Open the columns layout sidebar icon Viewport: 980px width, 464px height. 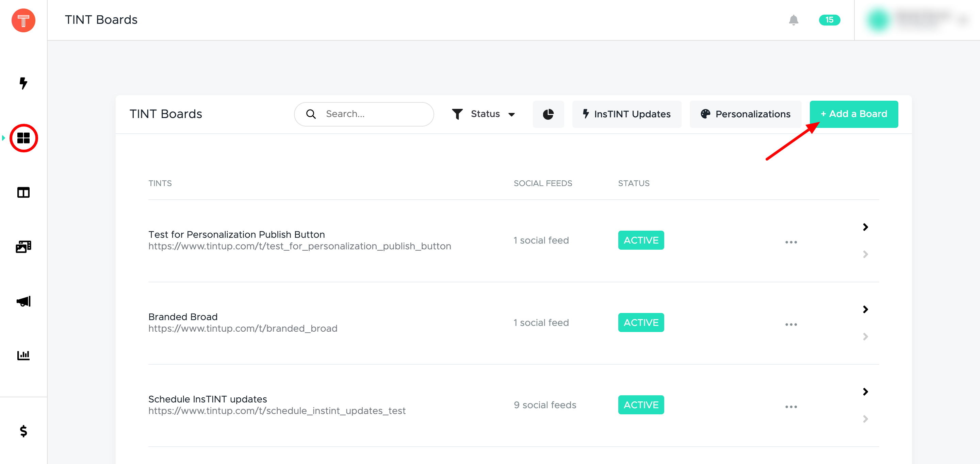pyautogui.click(x=23, y=193)
